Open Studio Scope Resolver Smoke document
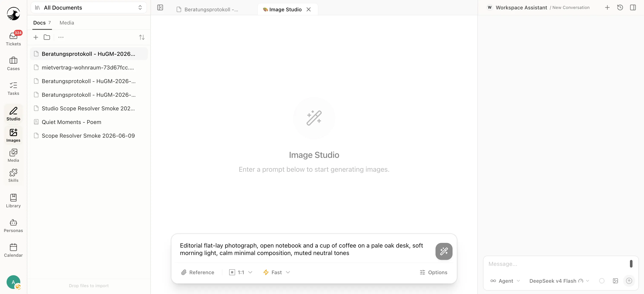The height and width of the screenshot is (294, 644). click(89, 108)
